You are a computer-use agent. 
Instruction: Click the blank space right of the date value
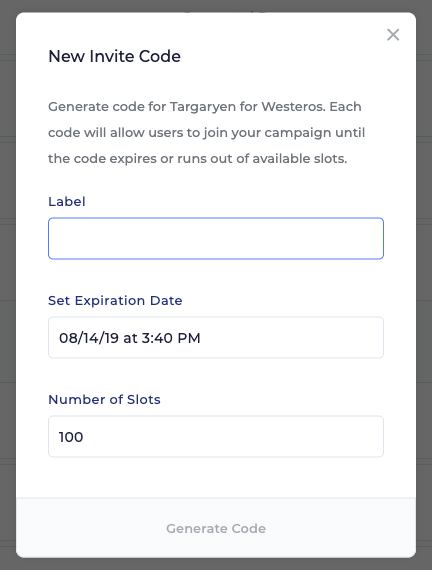pyautogui.click(x=291, y=338)
